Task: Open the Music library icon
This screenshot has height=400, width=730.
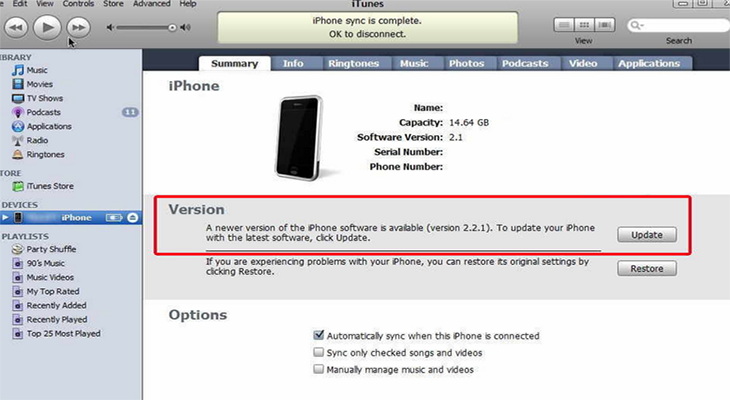Action: [18, 70]
